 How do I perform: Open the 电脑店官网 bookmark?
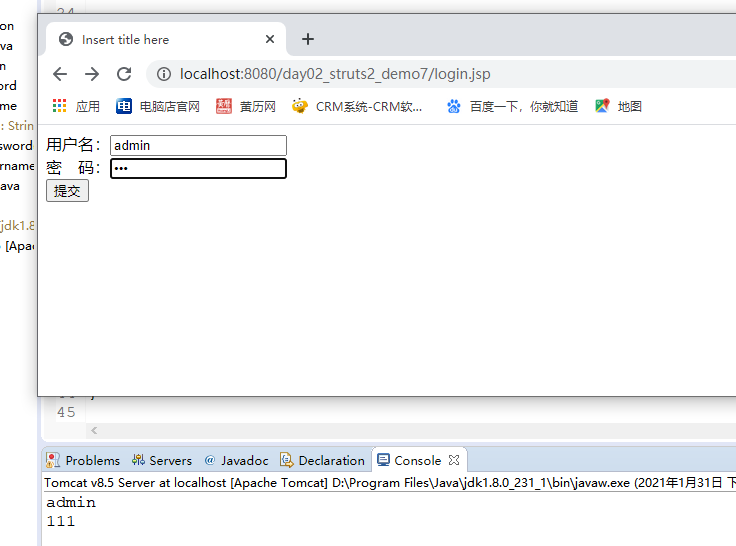pyautogui.click(x=158, y=107)
